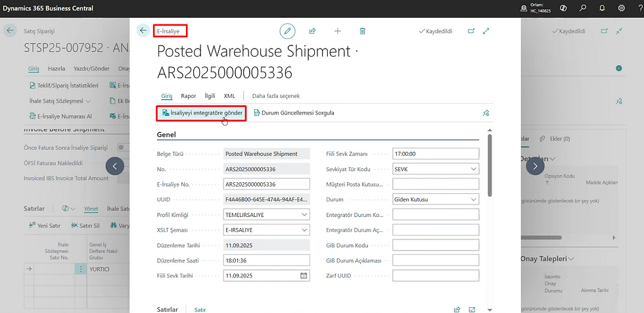The height and width of the screenshot is (313, 644).
Task: Expand the Sevkiyat Tür Kodu dropdown
Action: (x=474, y=169)
